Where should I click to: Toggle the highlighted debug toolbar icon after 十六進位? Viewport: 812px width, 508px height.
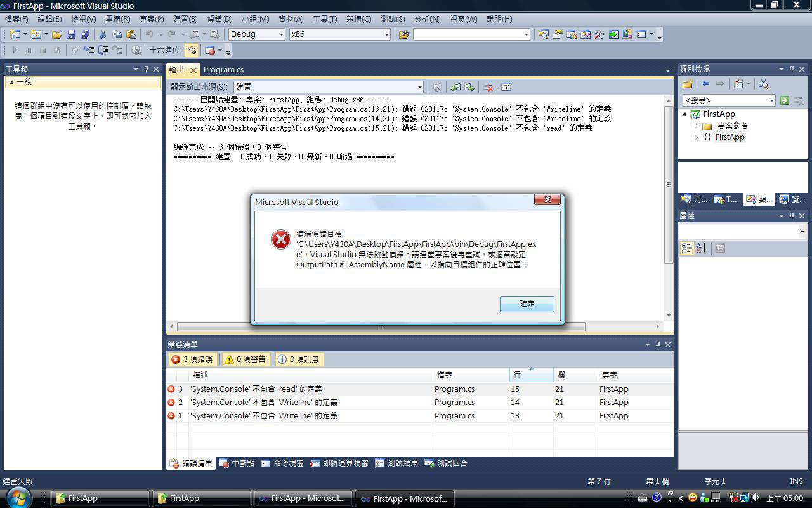[x=191, y=50]
